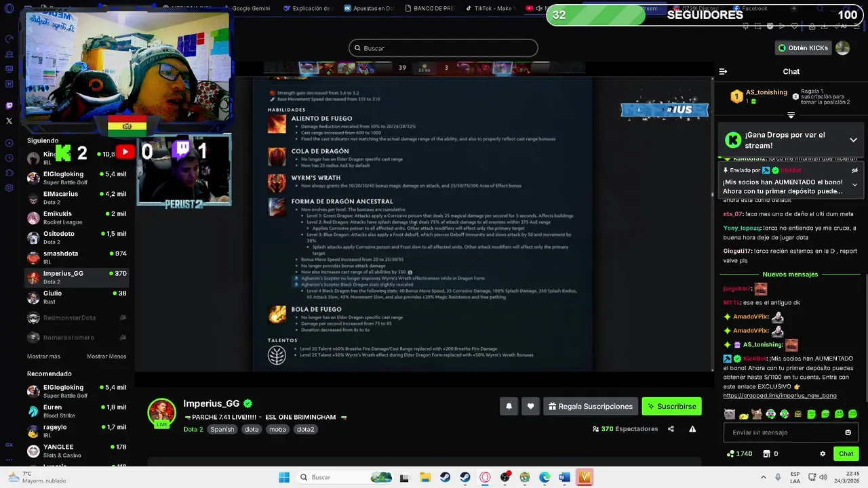The width and height of the screenshot is (868, 488).
Task: Open the first Steam taskbar icon
Action: point(445,477)
